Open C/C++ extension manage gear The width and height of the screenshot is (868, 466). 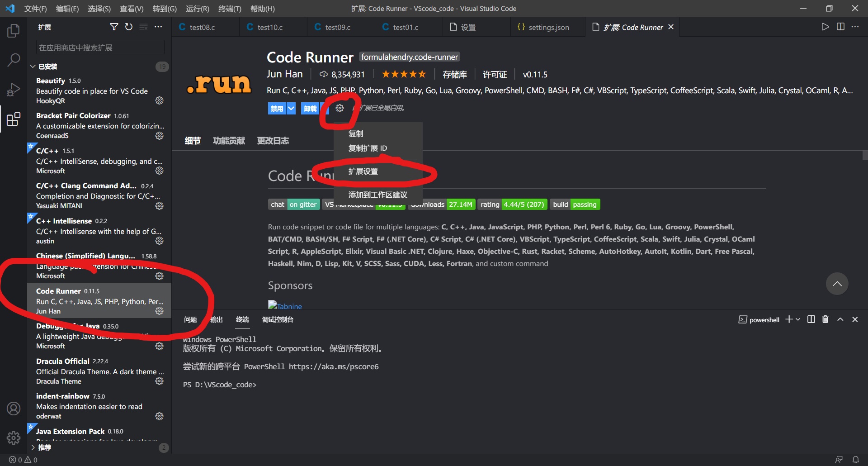click(160, 171)
